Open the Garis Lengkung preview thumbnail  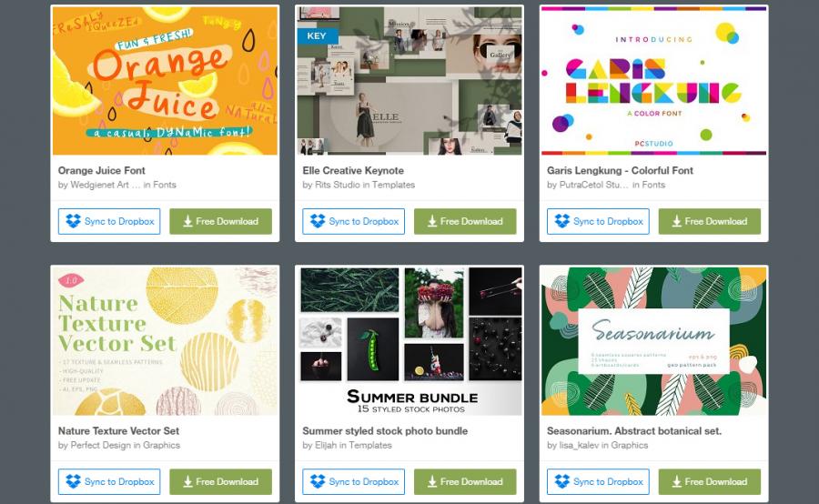[x=654, y=80]
